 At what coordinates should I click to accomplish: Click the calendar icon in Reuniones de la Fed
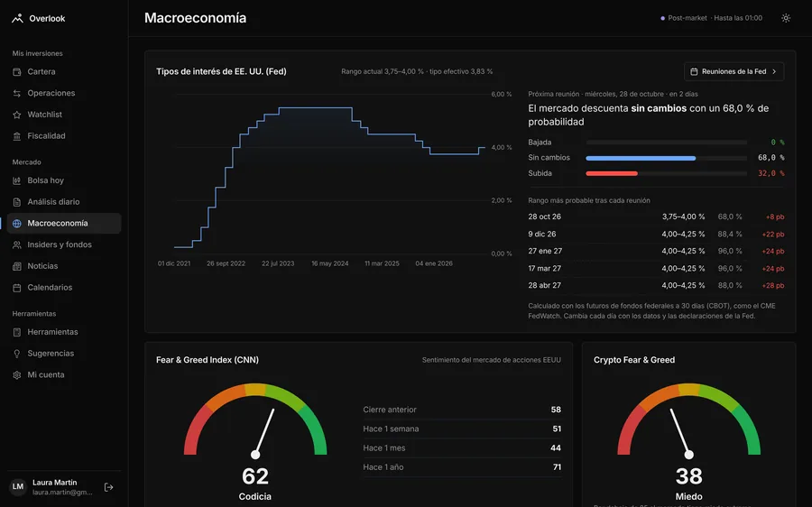click(694, 71)
